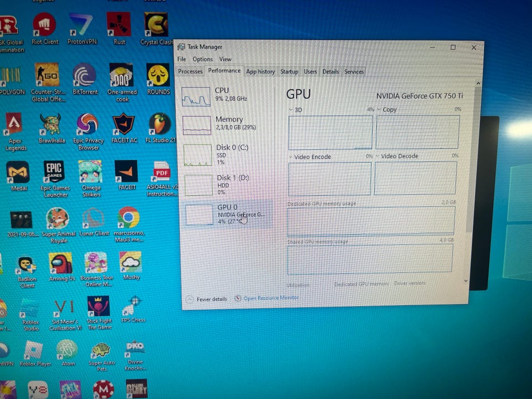The image size is (532, 399).
Task: Select the Memory performance entry
Action: 226,125
